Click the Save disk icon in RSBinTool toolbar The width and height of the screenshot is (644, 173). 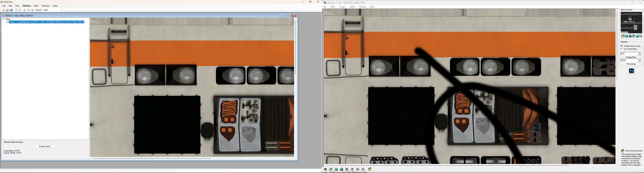click(11, 10)
